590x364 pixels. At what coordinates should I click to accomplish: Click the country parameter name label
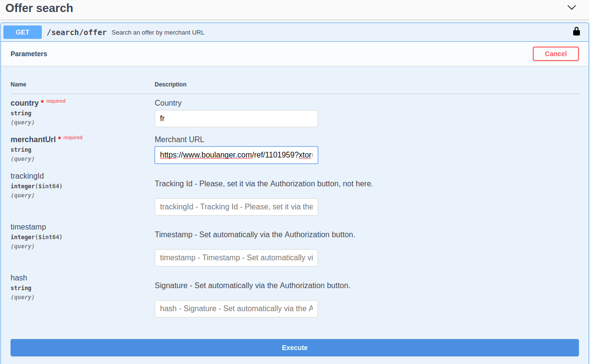[x=25, y=103]
